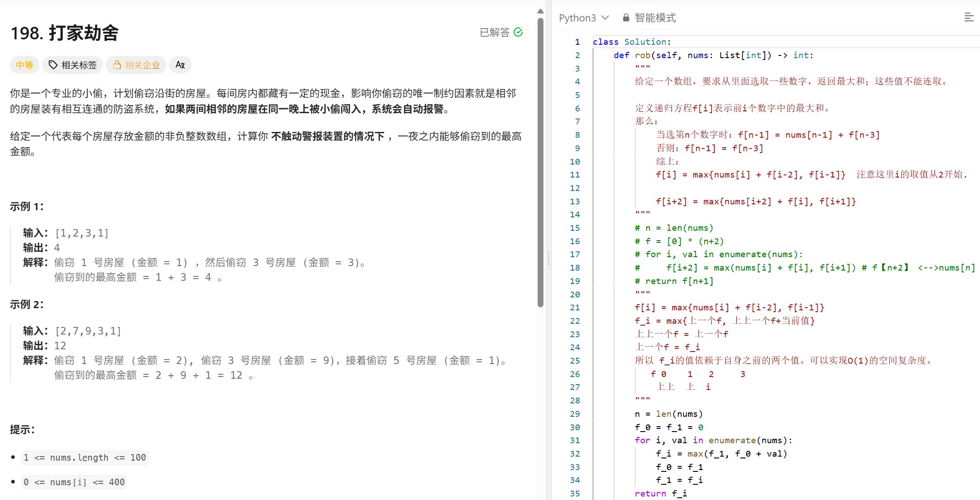Place cursor on the 'return f_i' code line
Screen dimensions: 980x500
click(661, 493)
